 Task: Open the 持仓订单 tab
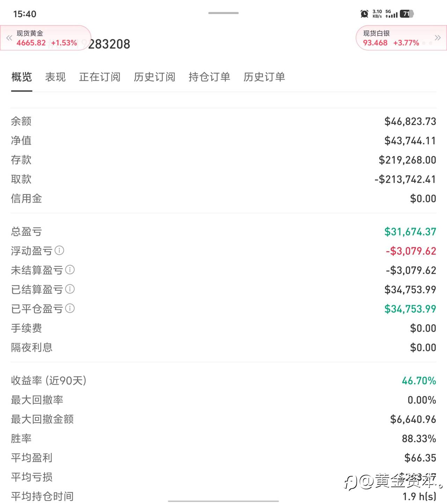pos(209,77)
